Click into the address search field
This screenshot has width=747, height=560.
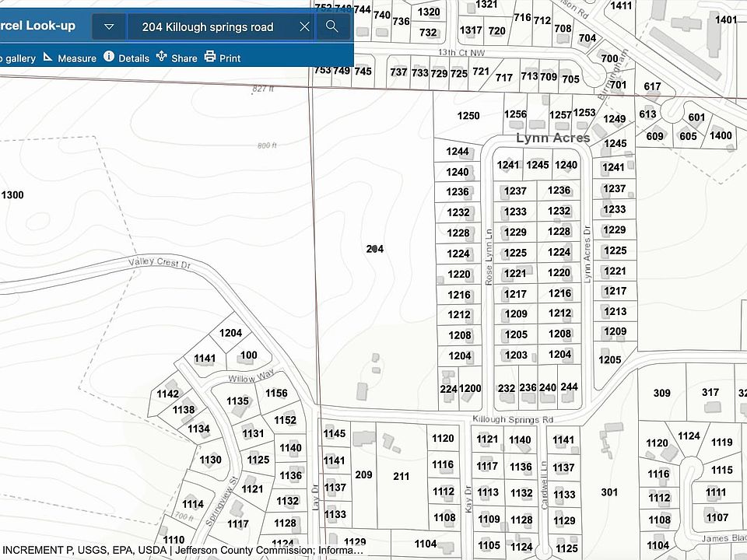point(210,26)
